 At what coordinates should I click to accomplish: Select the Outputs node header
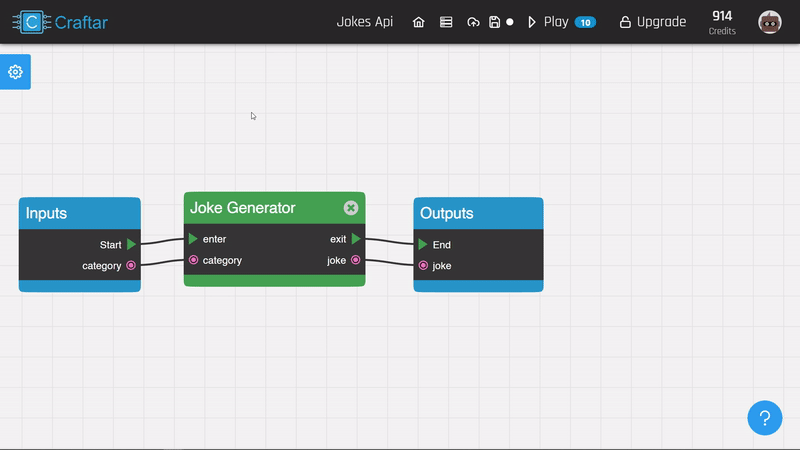478,213
